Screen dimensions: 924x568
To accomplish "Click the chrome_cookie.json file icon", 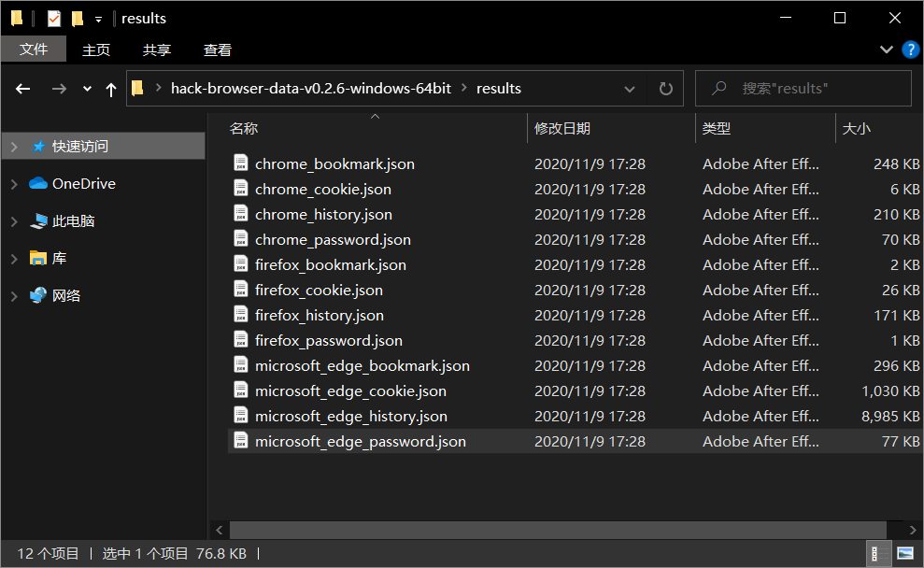I will (240, 188).
